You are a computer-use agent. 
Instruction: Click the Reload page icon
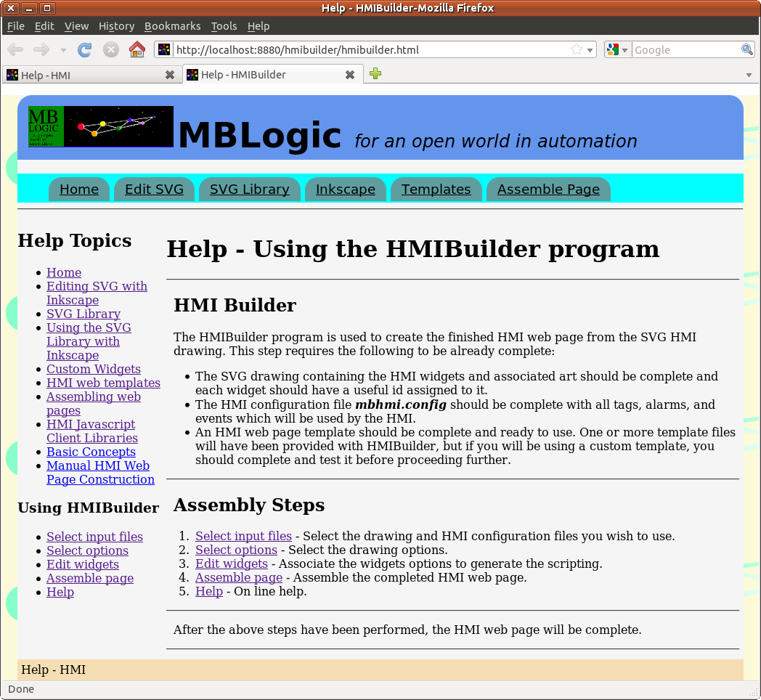(x=84, y=50)
